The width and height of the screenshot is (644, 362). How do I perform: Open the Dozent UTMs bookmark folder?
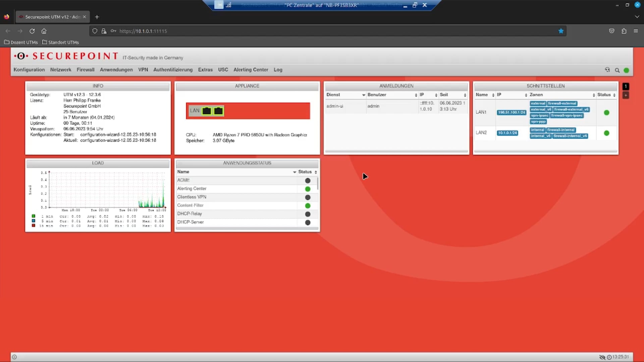(21, 42)
